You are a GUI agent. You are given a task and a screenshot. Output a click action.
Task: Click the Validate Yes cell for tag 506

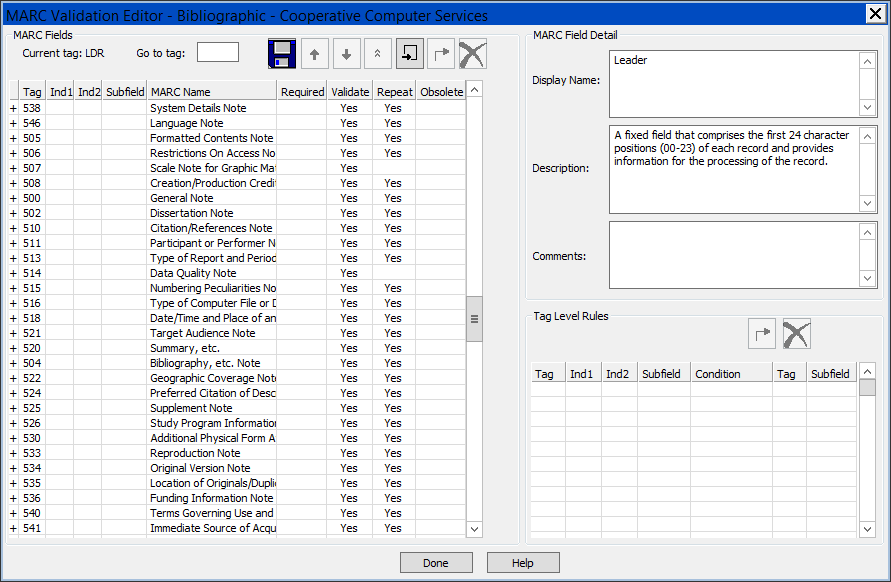tap(349, 153)
